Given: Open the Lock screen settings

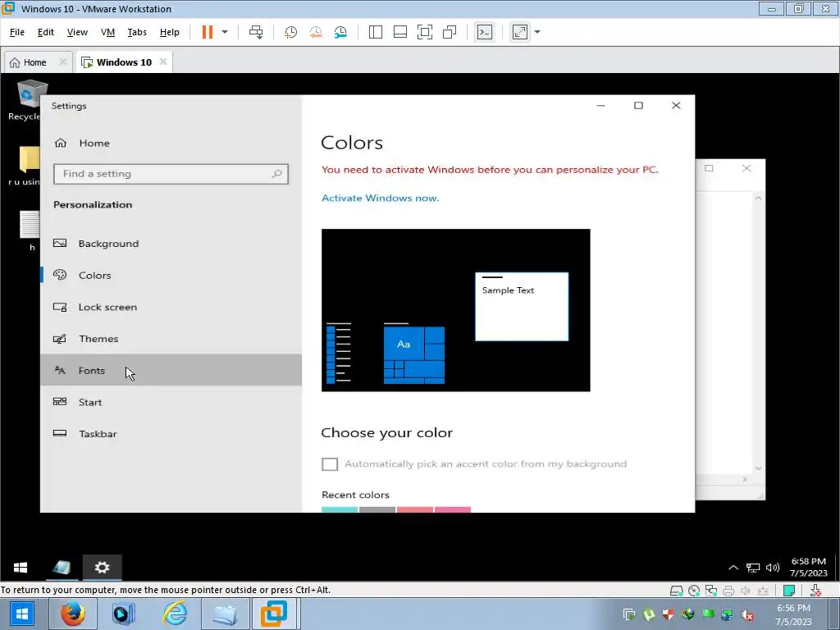Looking at the screenshot, I should (x=171, y=307).
